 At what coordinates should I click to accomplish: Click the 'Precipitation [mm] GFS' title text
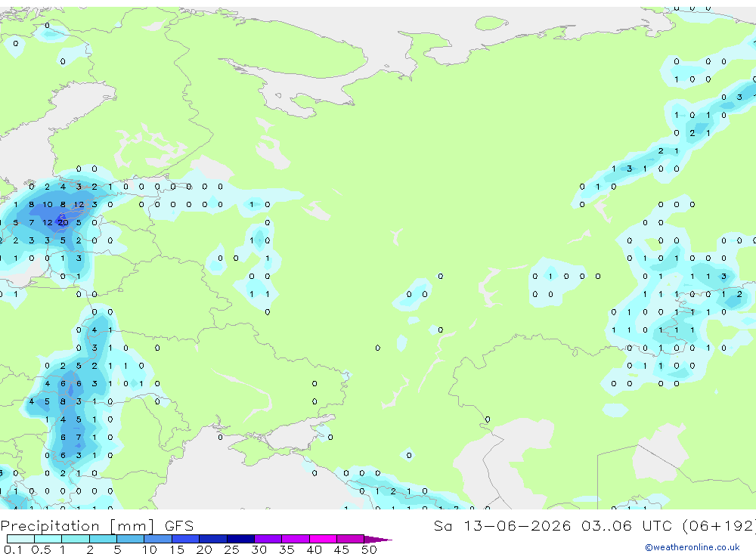pyautogui.click(x=97, y=525)
